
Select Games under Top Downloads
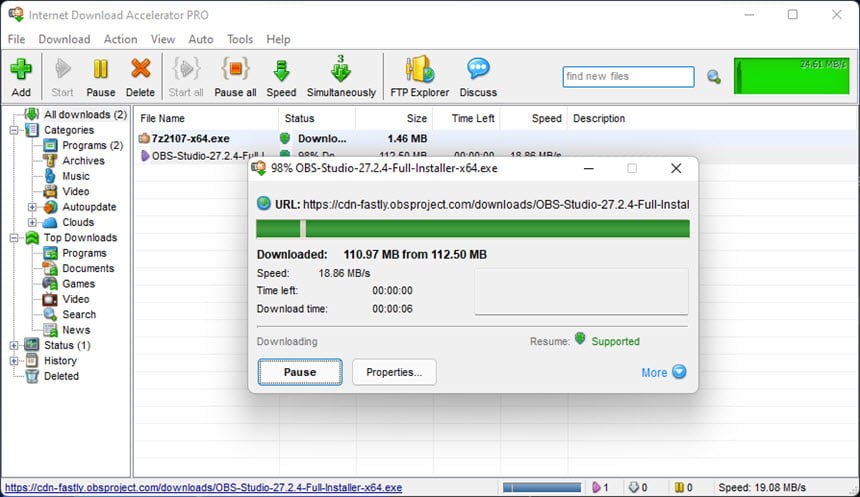pos(78,284)
